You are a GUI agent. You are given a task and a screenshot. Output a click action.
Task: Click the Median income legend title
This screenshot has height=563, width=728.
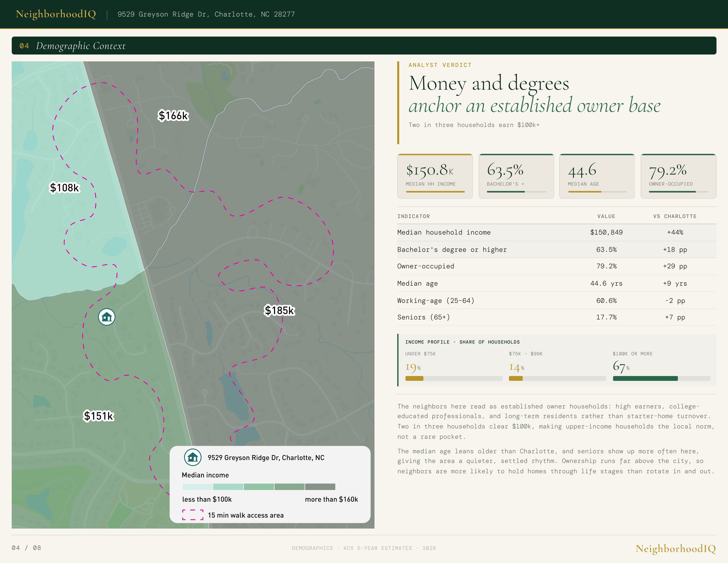[x=205, y=475]
